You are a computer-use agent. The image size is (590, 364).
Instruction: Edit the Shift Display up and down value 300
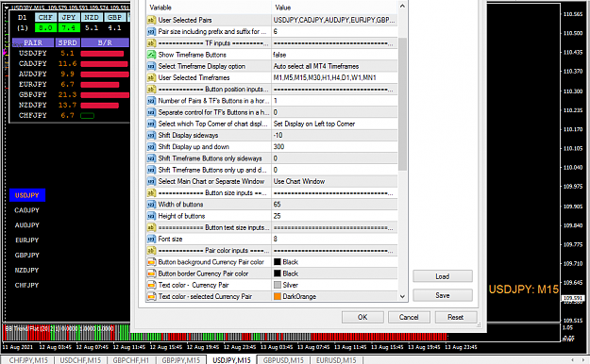(x=334, y=147)
